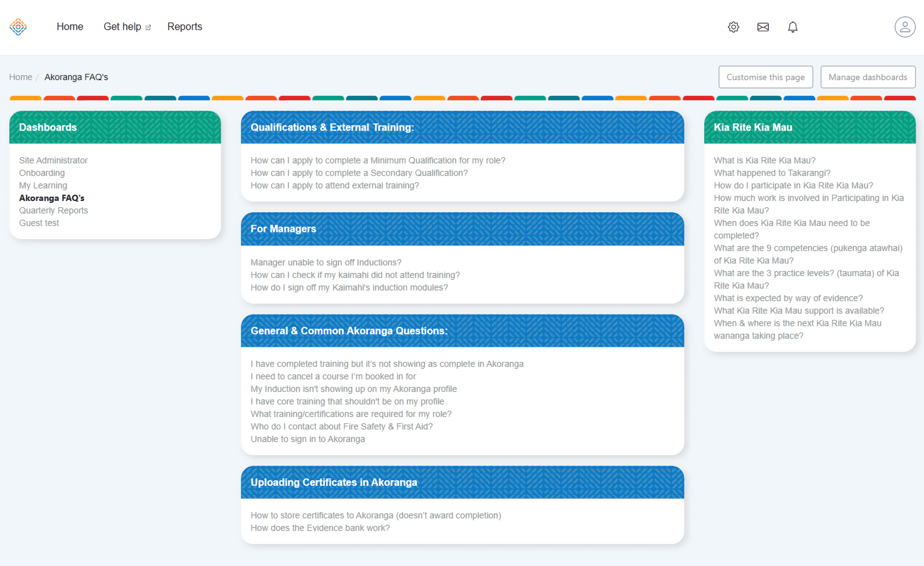
Task: Open the settings gear icon
Action: [x=733, y=27]
